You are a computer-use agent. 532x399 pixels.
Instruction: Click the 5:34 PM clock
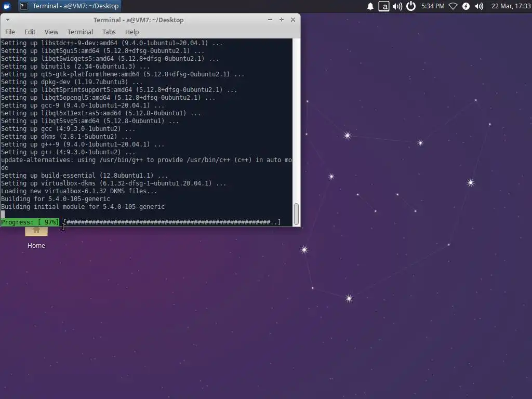coord(433,6)
